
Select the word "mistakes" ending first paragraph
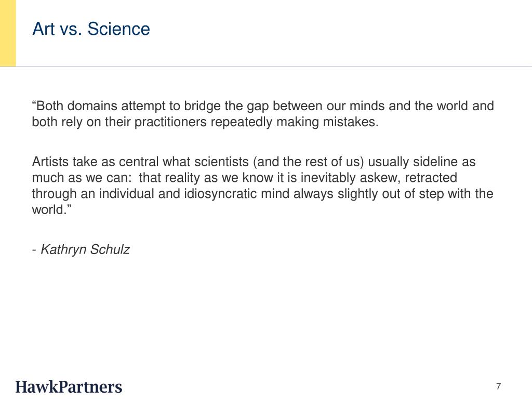point(351,122)
